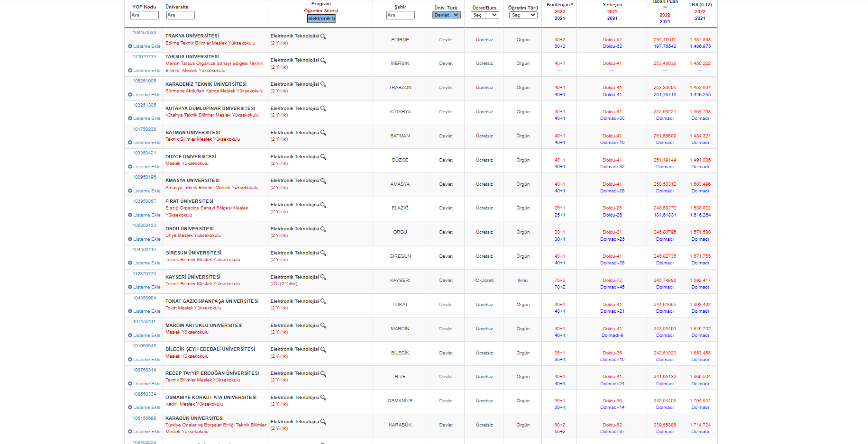Add Ordu Üniversitesi via Listeme Ekle
This screenshot has height=444, width=868.
click(x=144, y=239)
